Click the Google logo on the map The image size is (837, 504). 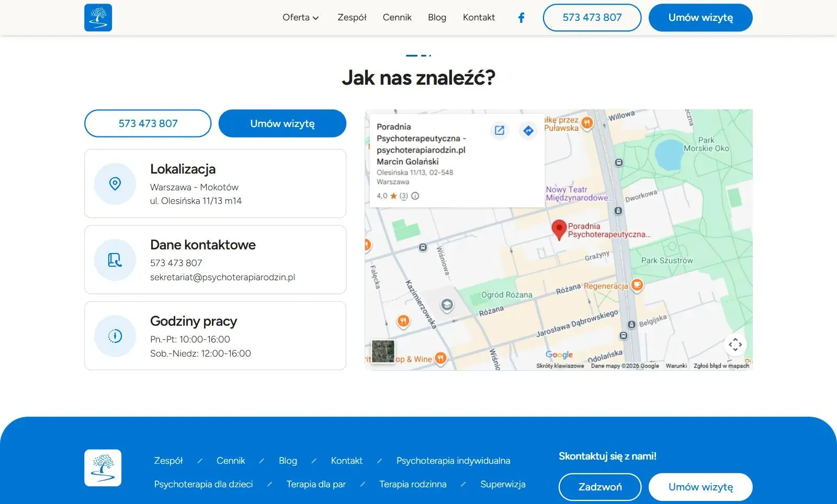click(x=559, y=354)
